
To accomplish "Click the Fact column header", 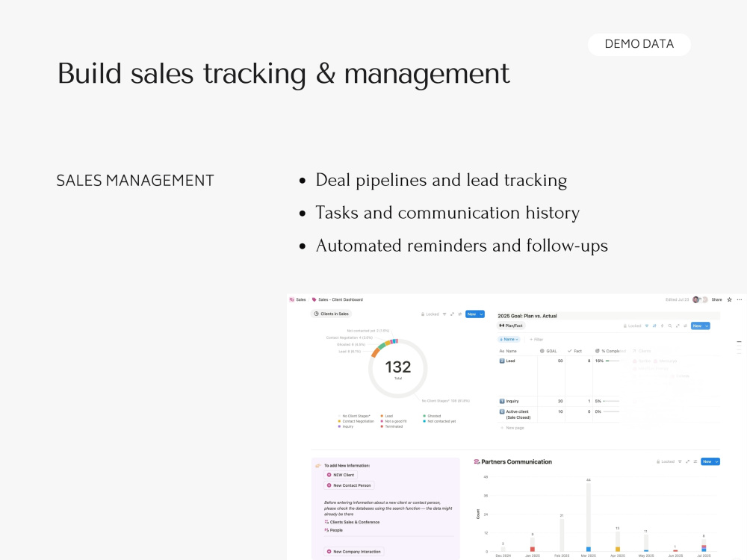I will pos(574,351).
